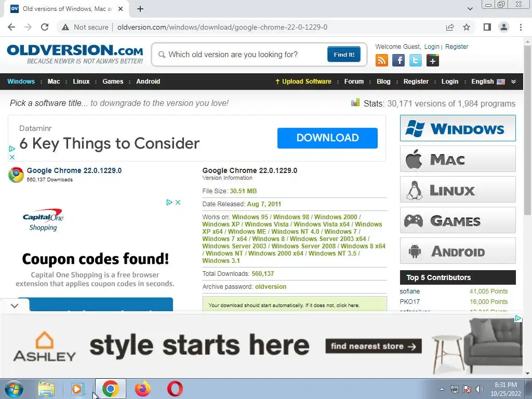Viewport: 532px width, 399px height.
Task: Open AdChoices on Ashley banner
Action: tap(518, 318)
